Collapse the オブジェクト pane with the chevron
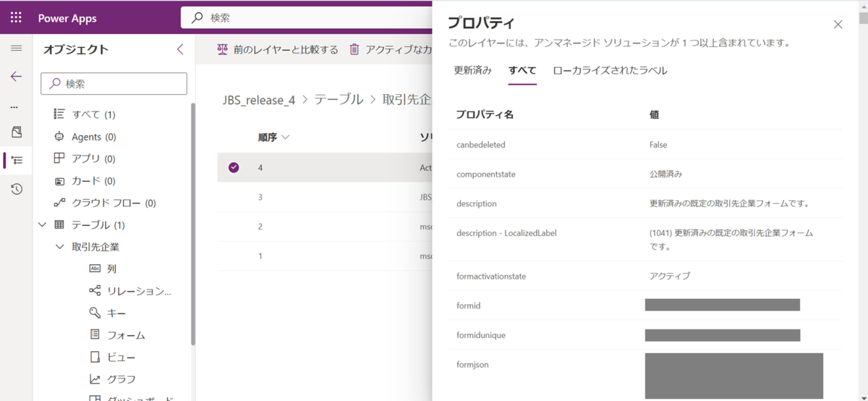868x401 pixels. coord(180,49)
